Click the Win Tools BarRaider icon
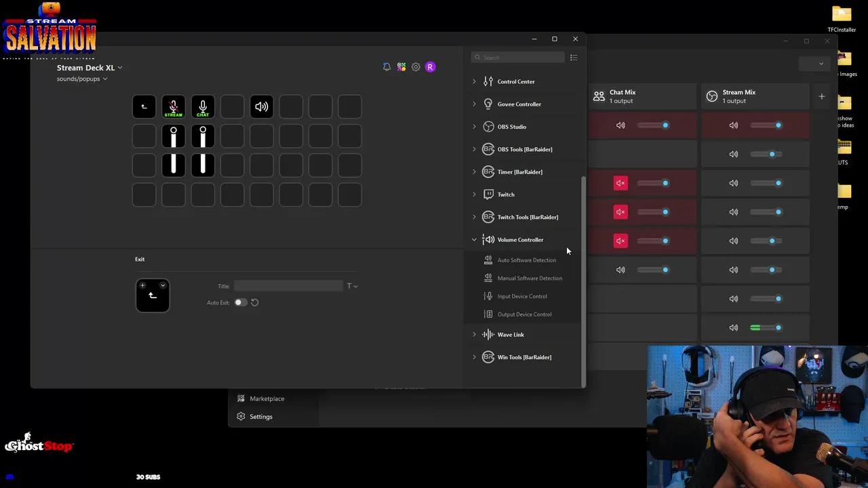Image resolution: width=868 pixels, height=488 pixels. (x=488, y=357)
